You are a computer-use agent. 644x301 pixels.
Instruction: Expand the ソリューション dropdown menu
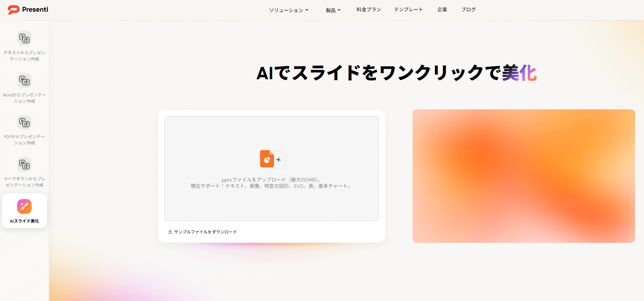click(288, 10)
